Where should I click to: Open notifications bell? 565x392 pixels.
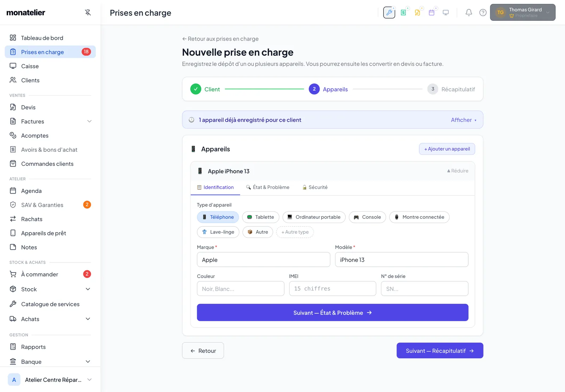tap(469, 13)
